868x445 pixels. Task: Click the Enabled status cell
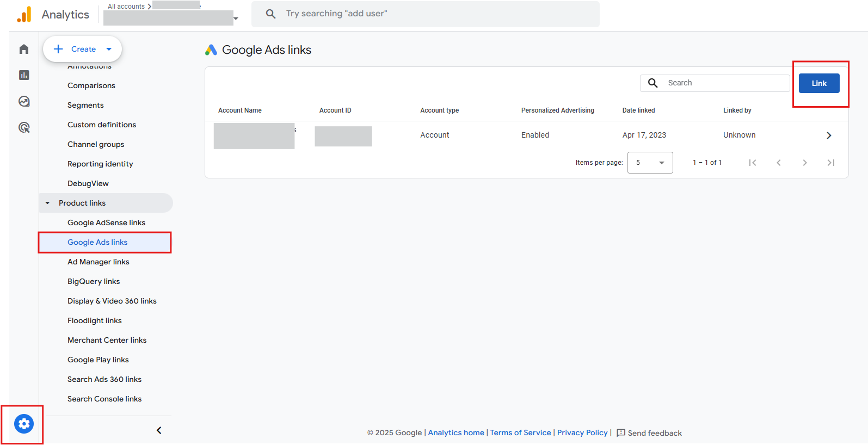(535, 135)
